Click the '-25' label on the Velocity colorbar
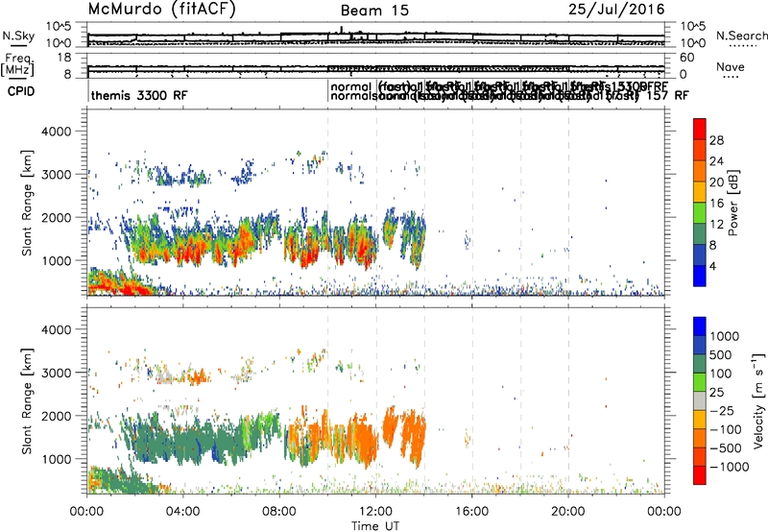This screenshot has width=768, height=532. click(723, 411)
